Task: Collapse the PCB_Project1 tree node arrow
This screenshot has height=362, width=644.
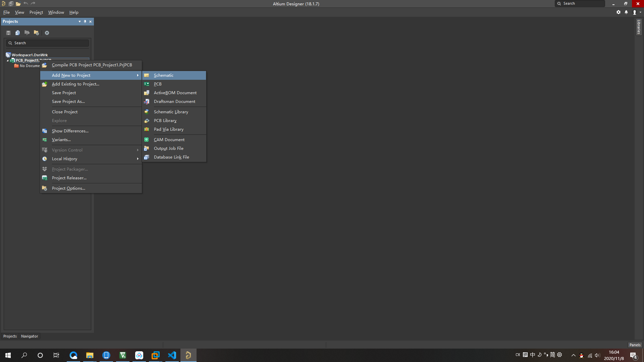Action: click(x=8, y=61)
